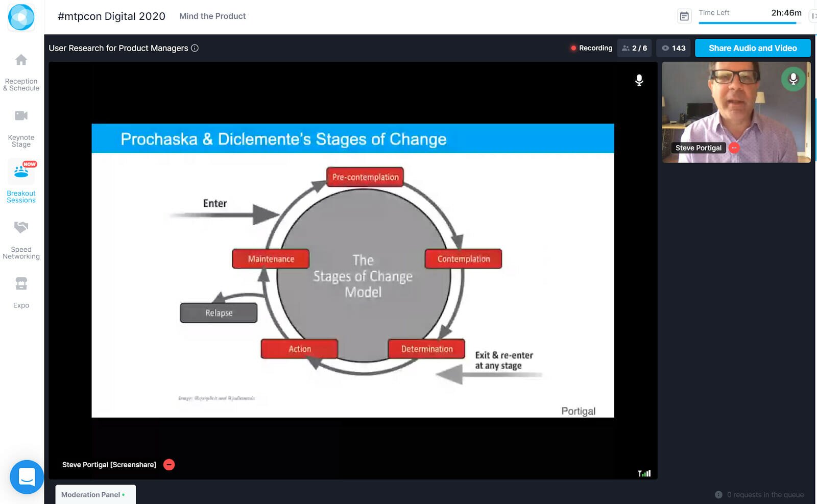Open Speed Networking section
Image resolution: width=817 pixels, height=504 pixels.
pos(21,228)
